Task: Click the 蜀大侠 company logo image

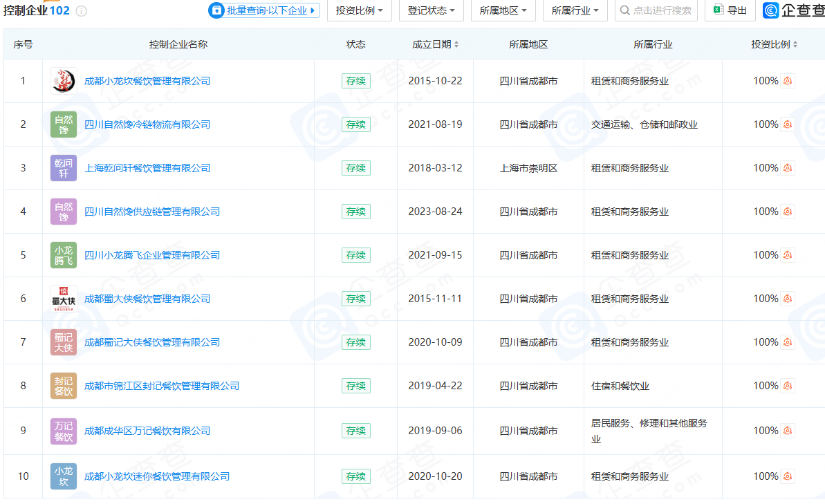Action: pos(64,299)
